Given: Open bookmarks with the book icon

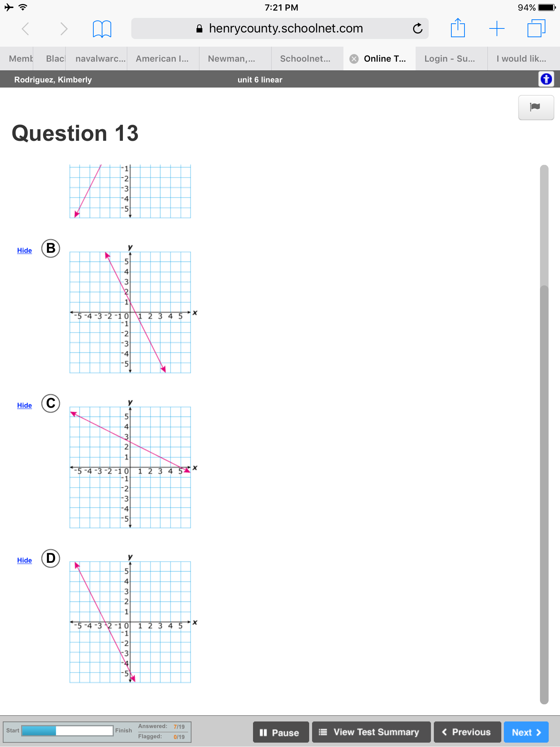Looking at the screenshot, I should click(102, 29).
